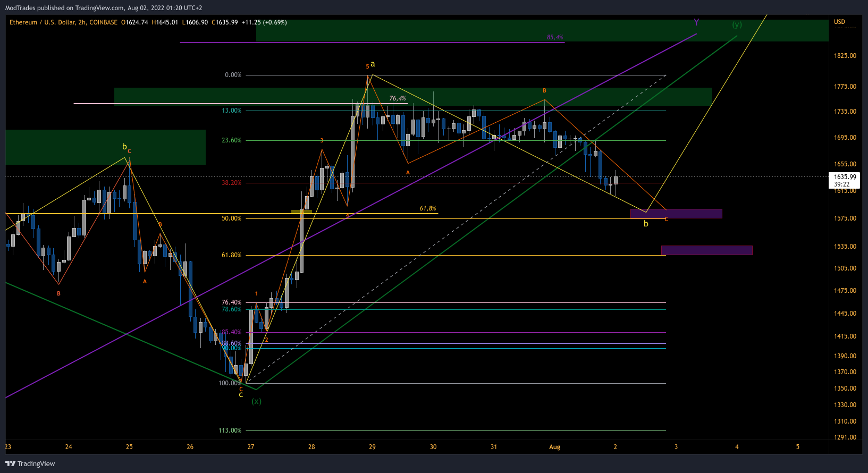Click the 1825.00 price axis label
Screen dimensions: 868x473
(845, 56)
